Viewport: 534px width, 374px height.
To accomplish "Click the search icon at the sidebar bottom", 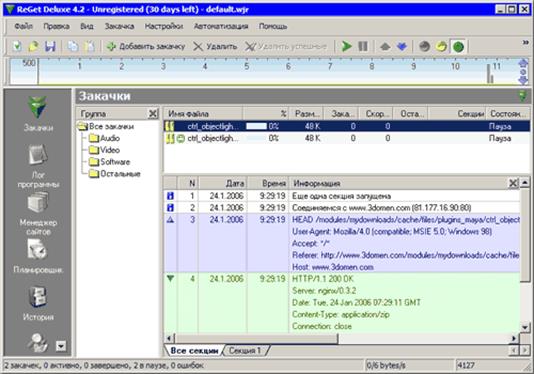I will click(x=37, y=342).
